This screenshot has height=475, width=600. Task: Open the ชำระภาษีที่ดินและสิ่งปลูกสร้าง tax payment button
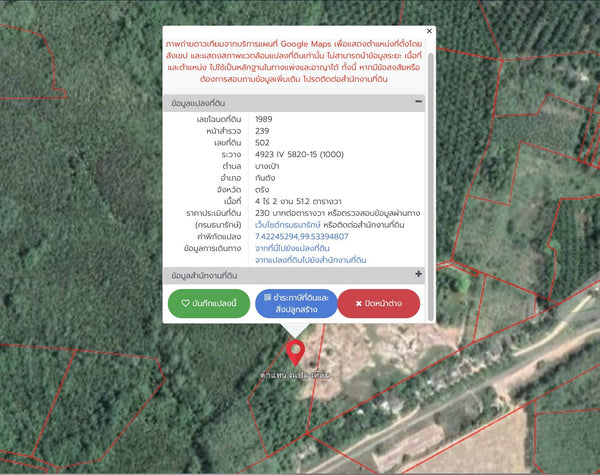click(296, 303)
